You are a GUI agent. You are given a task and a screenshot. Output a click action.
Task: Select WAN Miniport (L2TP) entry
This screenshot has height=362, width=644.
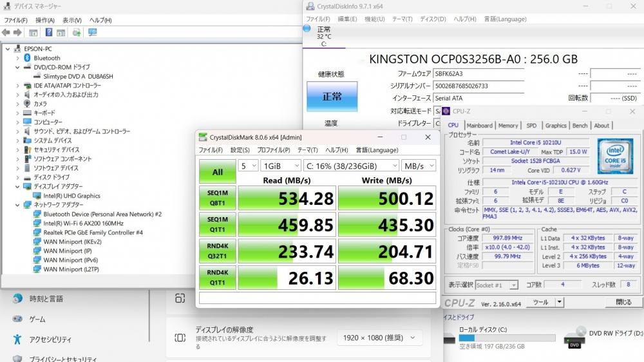pyautogui.click(x=71, y=269)
